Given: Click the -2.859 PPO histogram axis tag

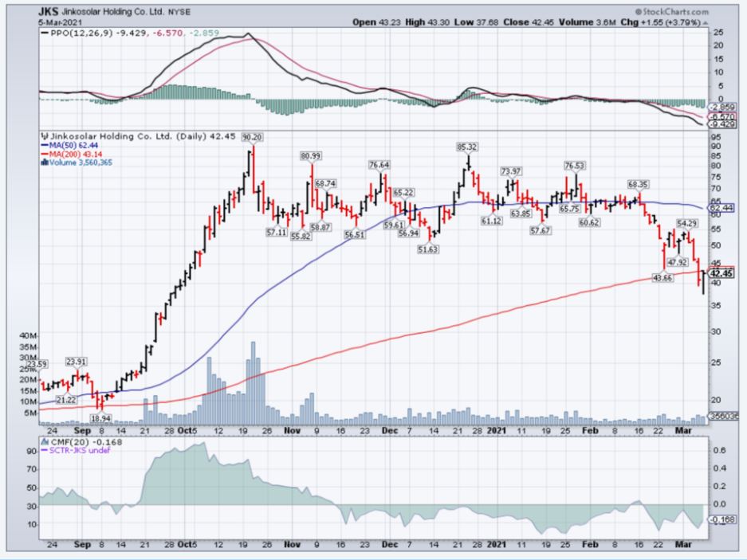Looking at the screenshot, I should click(x=723, y=108).
